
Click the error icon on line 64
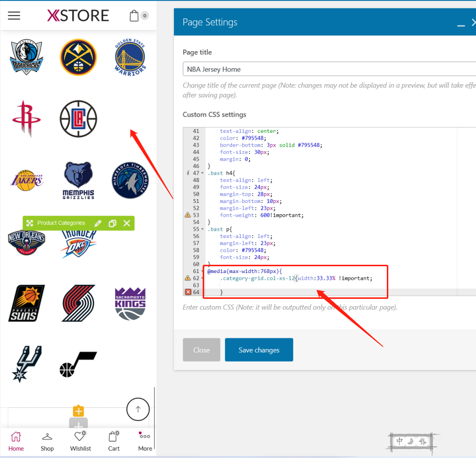(188, 292)
